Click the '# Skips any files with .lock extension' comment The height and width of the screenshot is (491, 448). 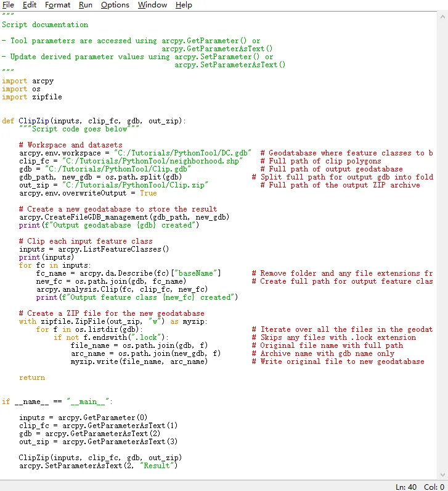point(334,337)
